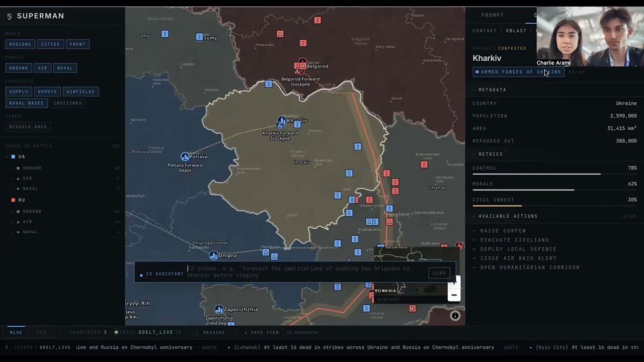Click the Civil Unrest metric bar
The width and height of the screenshot is (644, 362).
[554, 206]
